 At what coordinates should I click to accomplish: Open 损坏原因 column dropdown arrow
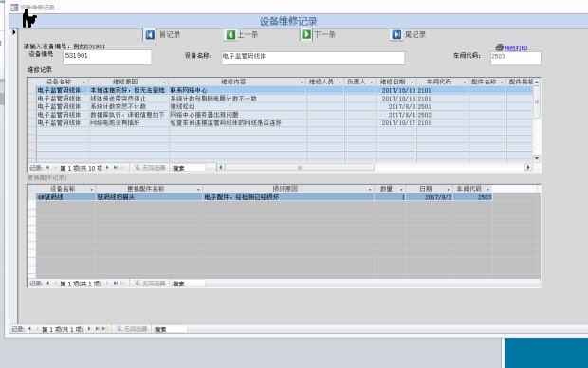coord(370,189)
